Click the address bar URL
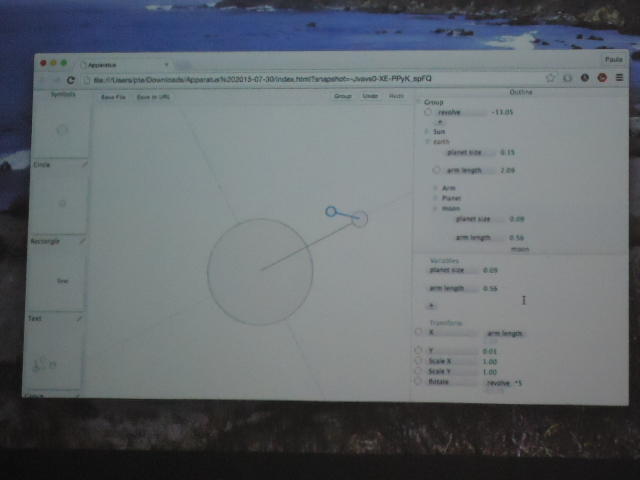The image size is (640, 480). [x=262, y=79]
